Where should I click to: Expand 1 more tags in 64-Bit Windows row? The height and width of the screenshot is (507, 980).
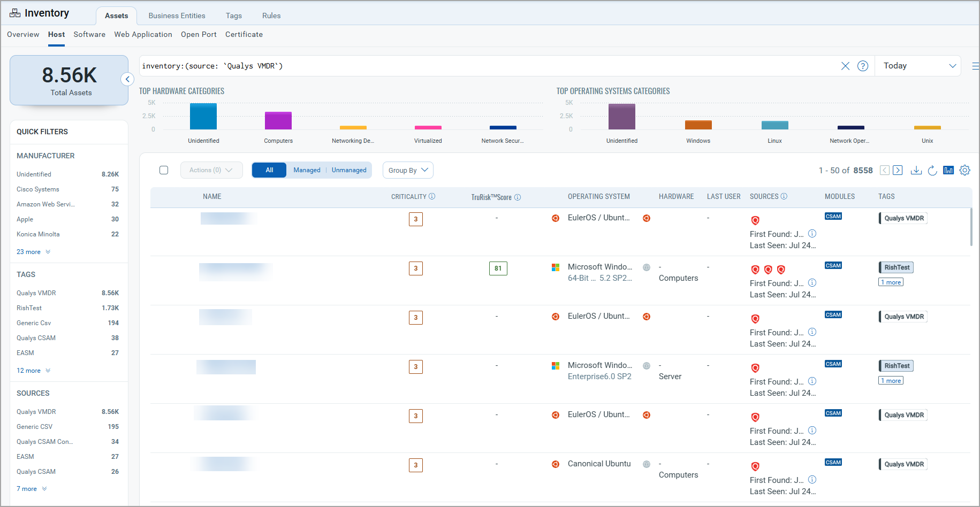point(891,282)
